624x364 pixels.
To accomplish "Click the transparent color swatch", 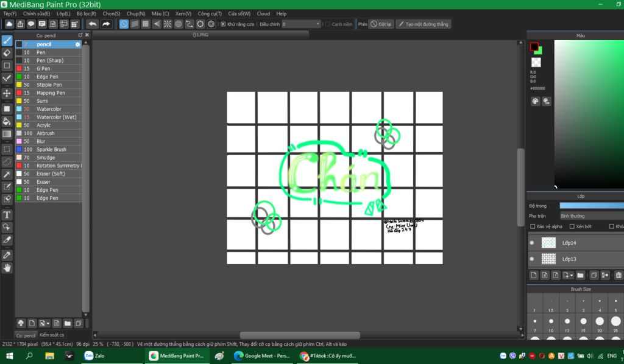I will click(x=536, y=62).
